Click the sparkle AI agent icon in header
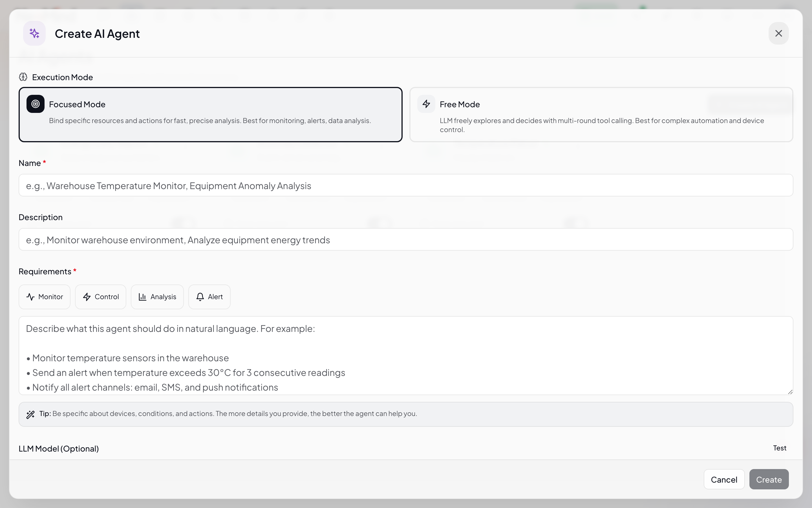The image size is (812, 508). tap(34, 33)
